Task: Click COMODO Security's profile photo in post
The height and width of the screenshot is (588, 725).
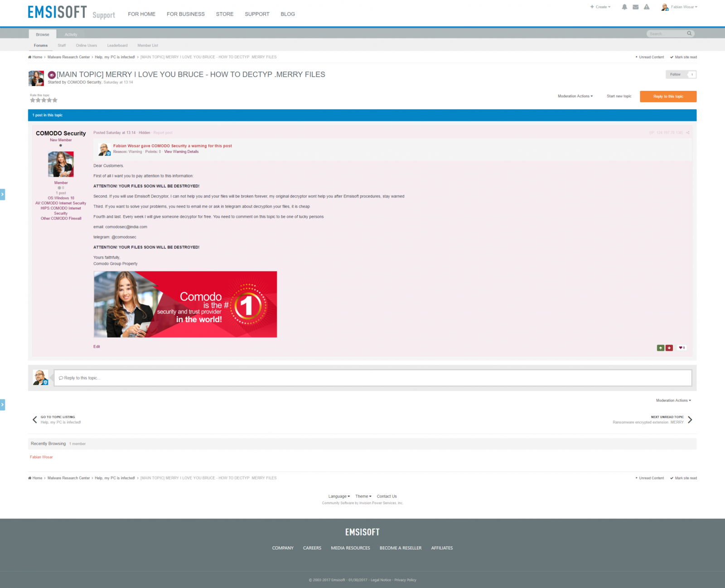Action: (61, 164)
